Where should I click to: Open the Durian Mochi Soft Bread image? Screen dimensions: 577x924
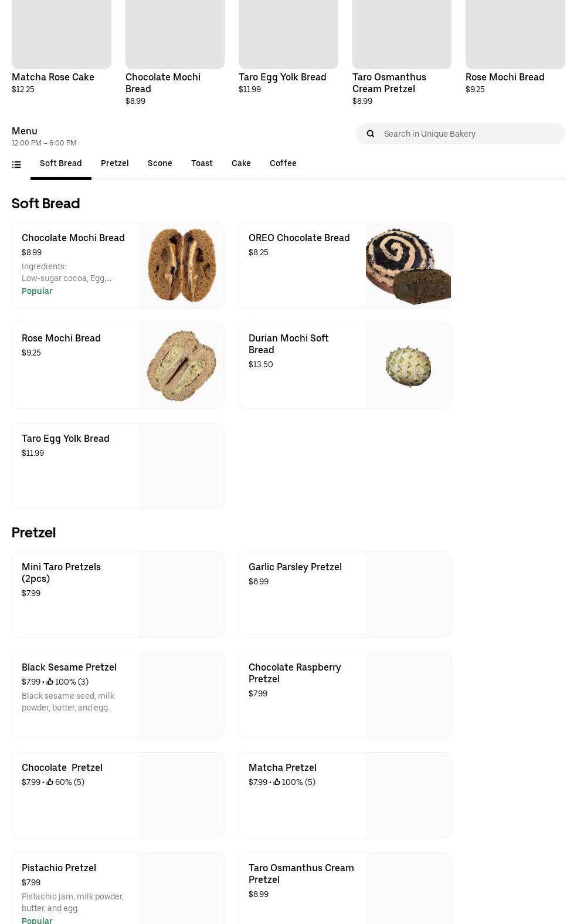(408, 365)
